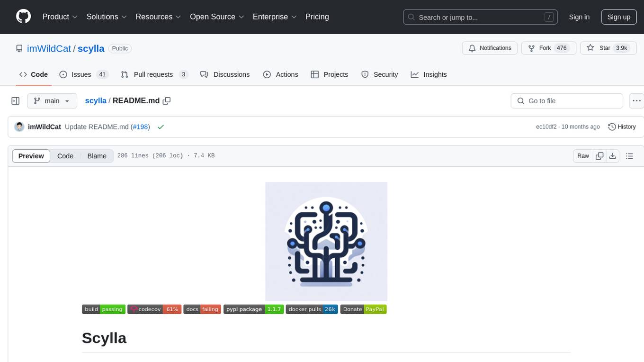Click the Notifications bell button

point(490,48)
